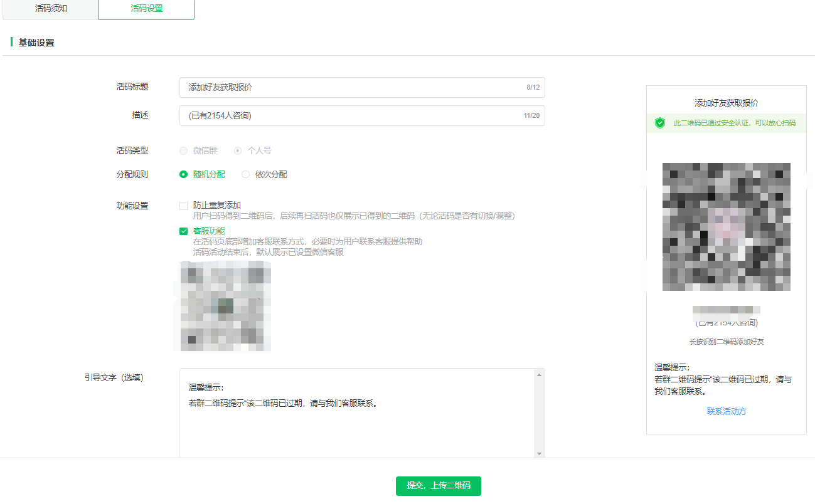Click the customer service QR code thumbnail
The height and width of the screenshot is (504, 815).
click(225, 305)
